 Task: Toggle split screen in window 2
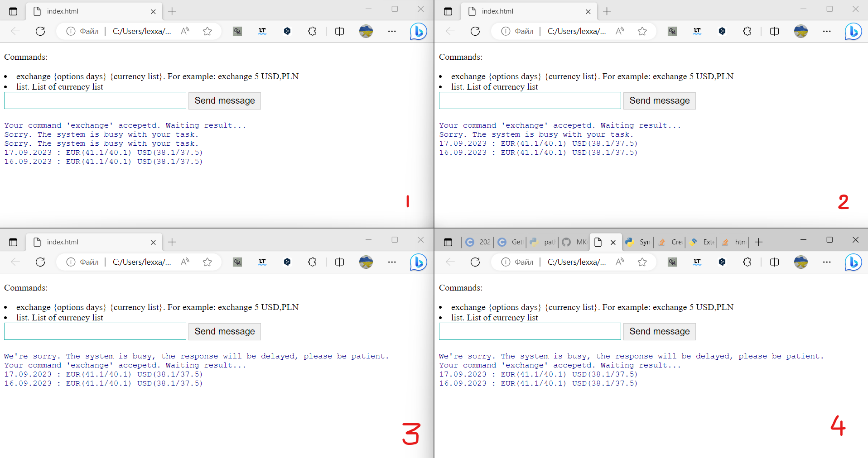click(x=774, y=31)
